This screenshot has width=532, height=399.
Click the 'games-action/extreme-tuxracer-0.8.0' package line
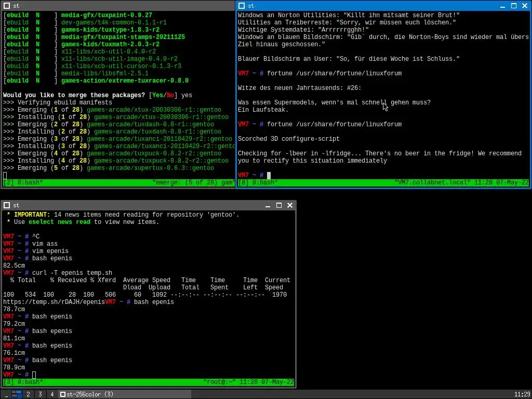(125, 81)
